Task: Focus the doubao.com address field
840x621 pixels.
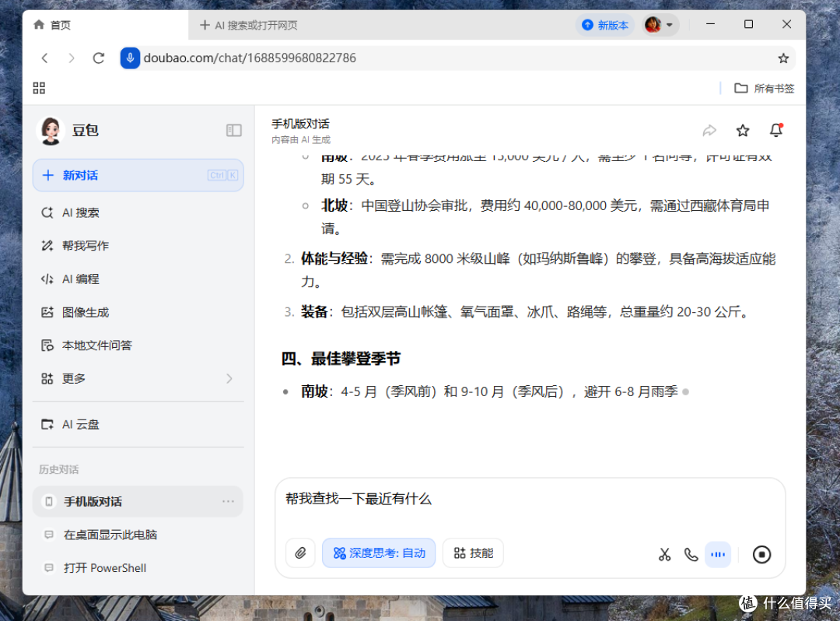Action: (459, 58)
